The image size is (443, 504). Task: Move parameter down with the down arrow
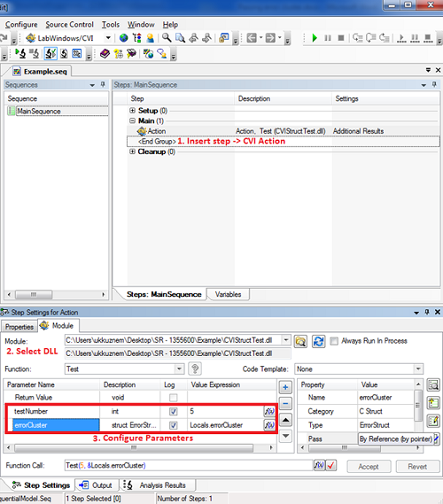(285, 436)
